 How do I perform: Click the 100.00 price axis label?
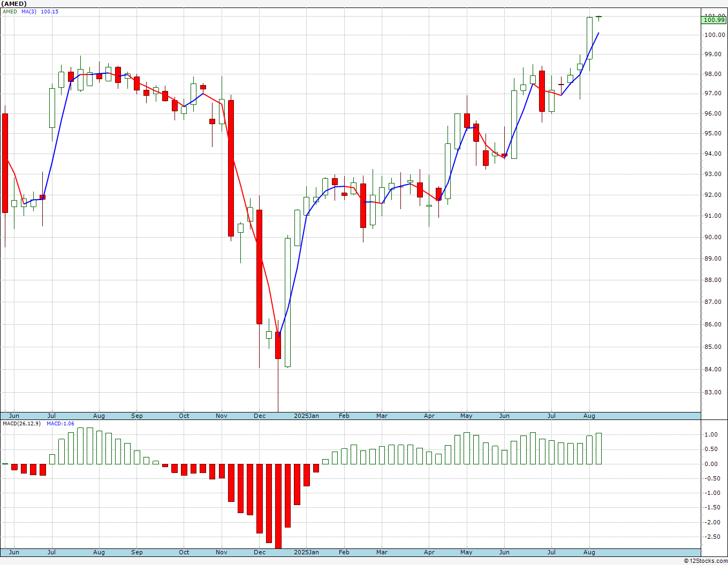(x=715, y=35)
